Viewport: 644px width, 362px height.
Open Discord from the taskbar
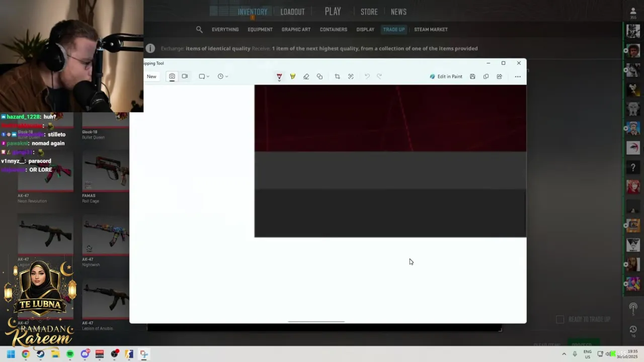point(85,354)
